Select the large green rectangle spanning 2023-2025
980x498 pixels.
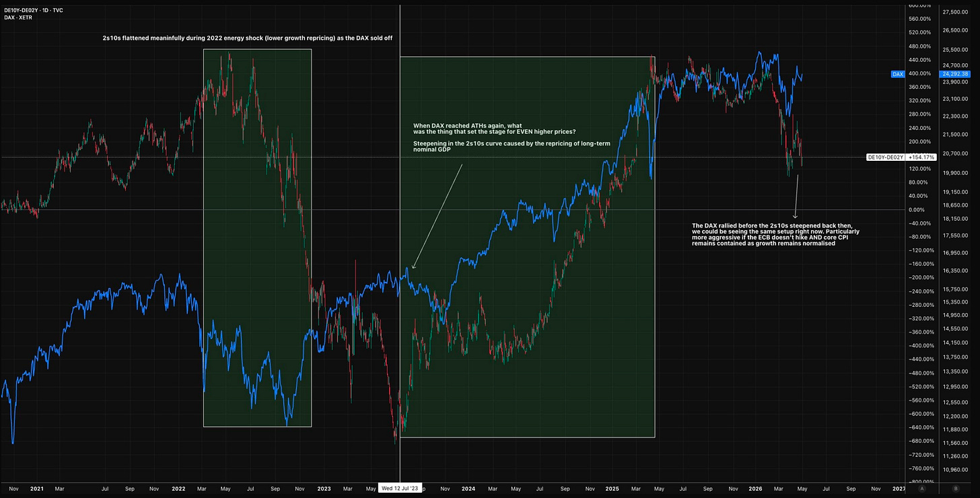(x=527, y=247)
